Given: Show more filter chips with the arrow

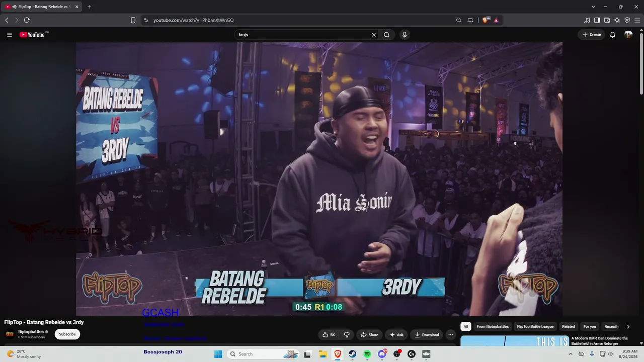Looking at the screenshot, I should pyautogui.click(x=628, y=326).
